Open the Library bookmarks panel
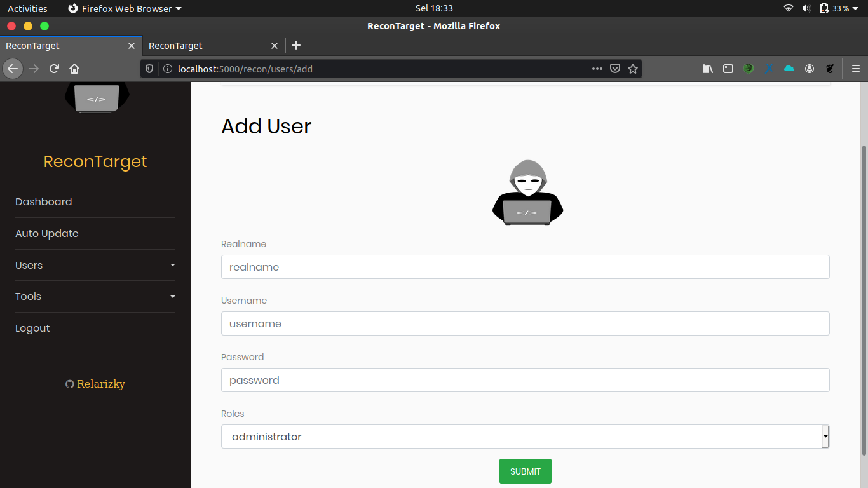Screen dimensions: 868x488 [x=708, y=69]
